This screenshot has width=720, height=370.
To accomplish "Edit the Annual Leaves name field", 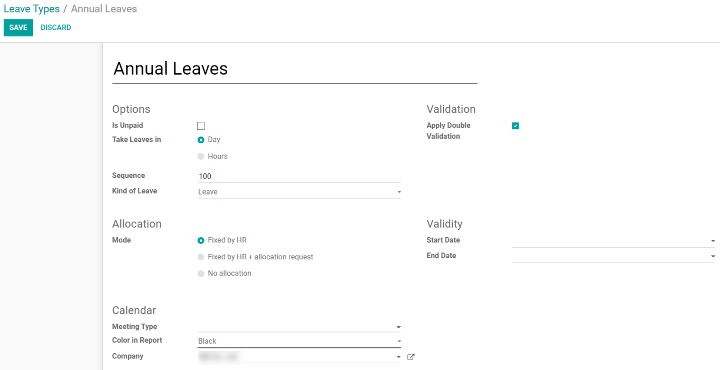I will pos(295,69).
